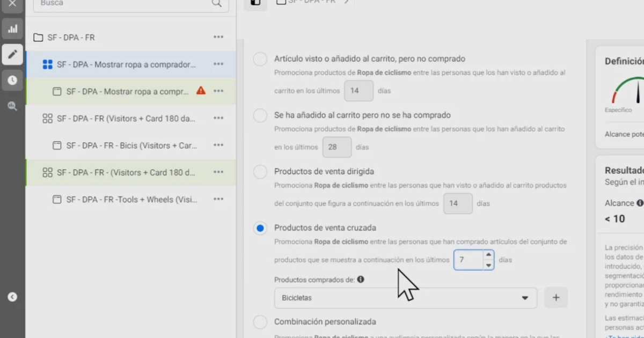Select the pencil edit icon in sidebar

(12, 54)
